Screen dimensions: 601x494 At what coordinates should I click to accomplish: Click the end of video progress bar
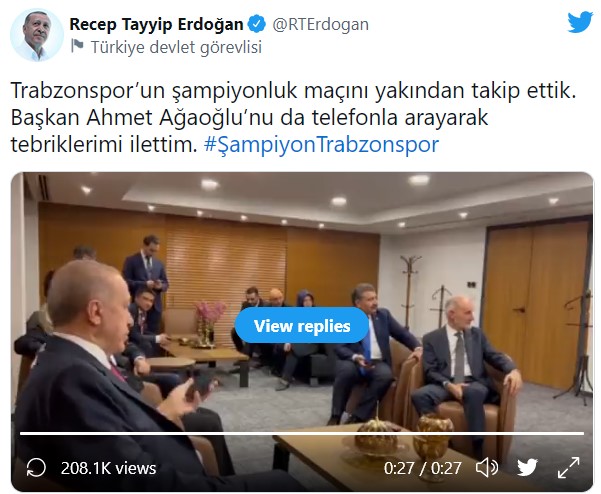pyautogui.click(x=582, y=433)
